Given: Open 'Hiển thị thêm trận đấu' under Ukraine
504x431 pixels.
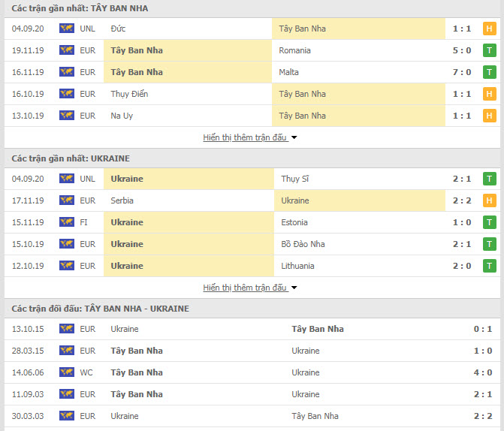Looking at the screenshot, I should click(x=245, y=288).
